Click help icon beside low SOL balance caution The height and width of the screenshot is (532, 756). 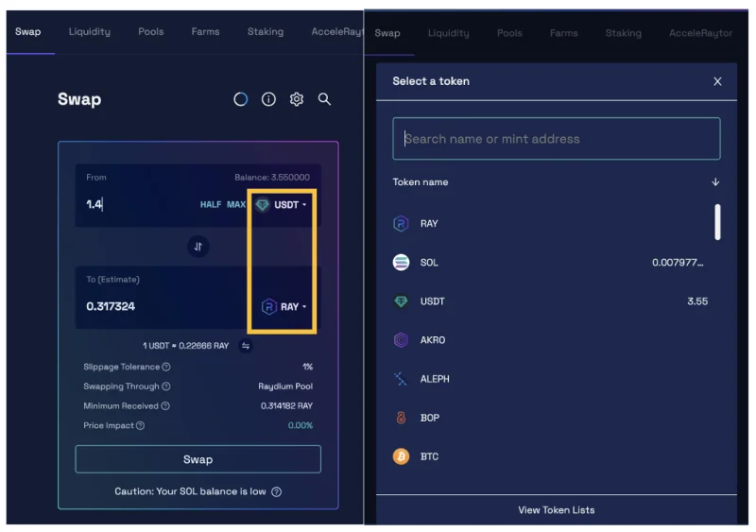(276, 492)
